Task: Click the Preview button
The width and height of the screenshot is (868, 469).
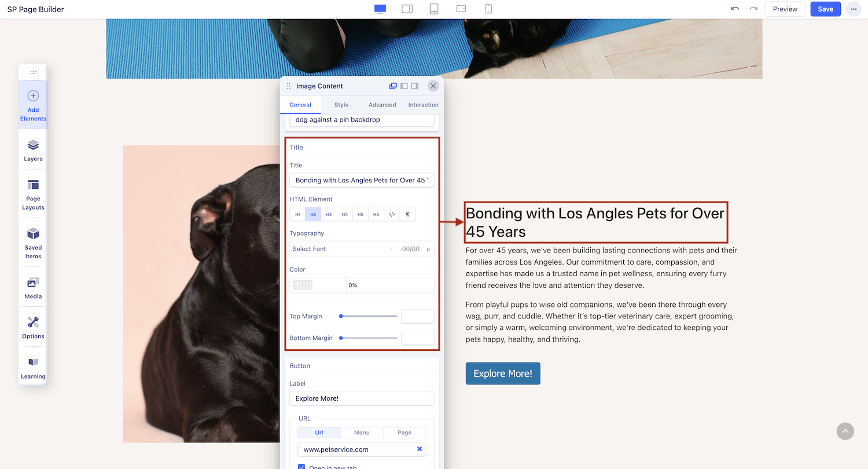Action: 785,9
